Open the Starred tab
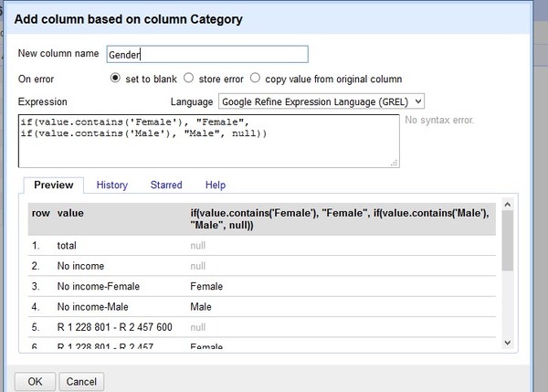 coord(166,185)
